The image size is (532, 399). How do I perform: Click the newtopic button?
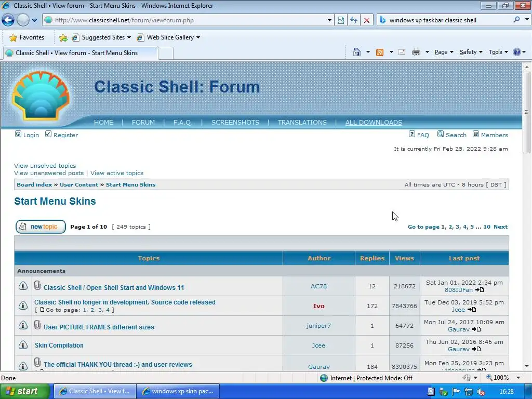pos(41,227)
